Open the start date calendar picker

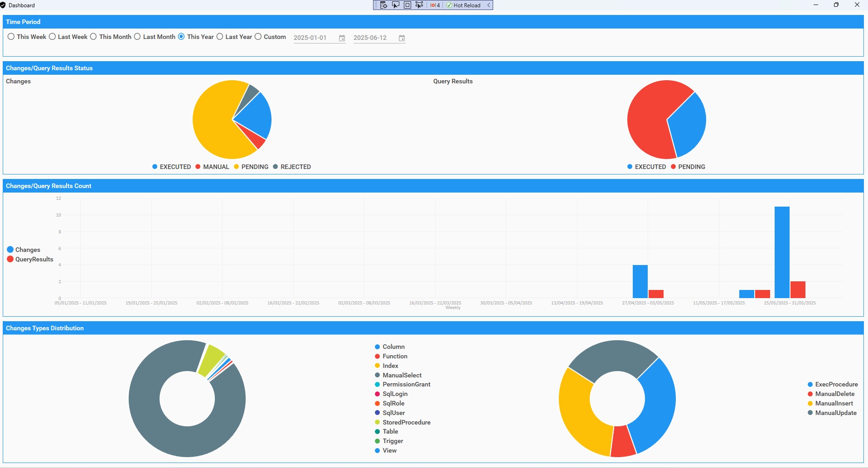click(342, 38)
